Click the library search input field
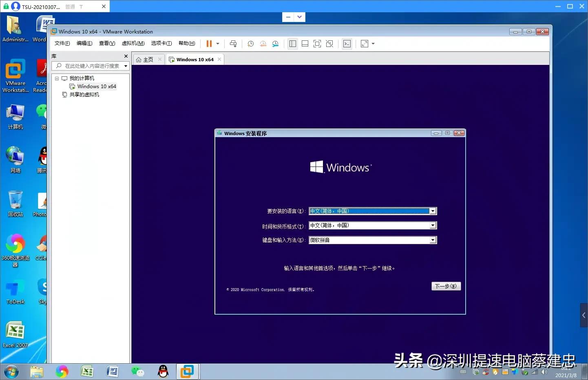Screen dimensions: 588x380 (x=92, y=66)
